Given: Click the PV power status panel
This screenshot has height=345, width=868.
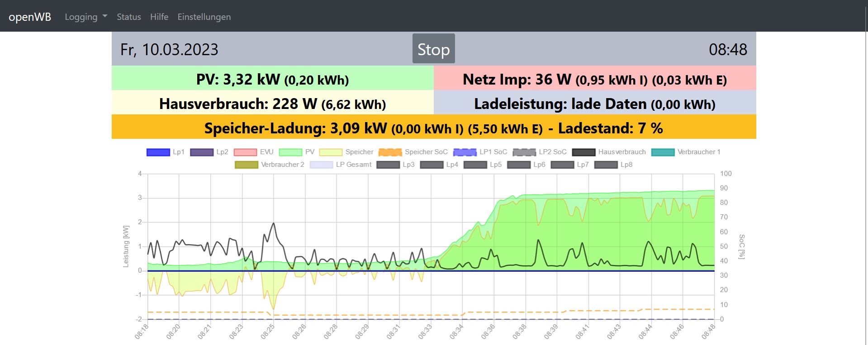Looking at the screenshot, I should point(272,79).
